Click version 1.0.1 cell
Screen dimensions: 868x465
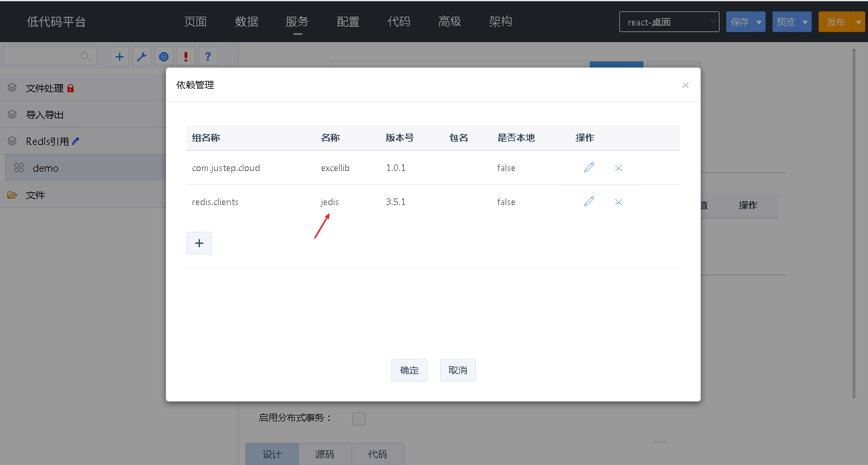[396, 168]
